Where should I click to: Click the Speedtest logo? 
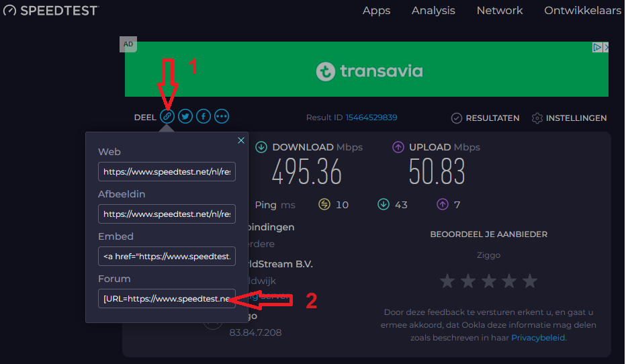coord(51,10)
